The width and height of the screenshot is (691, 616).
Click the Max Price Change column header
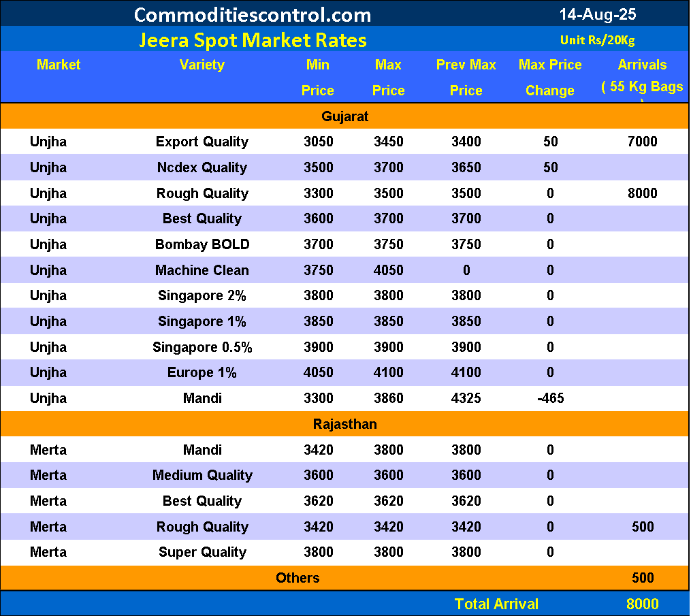coord(550,78)
